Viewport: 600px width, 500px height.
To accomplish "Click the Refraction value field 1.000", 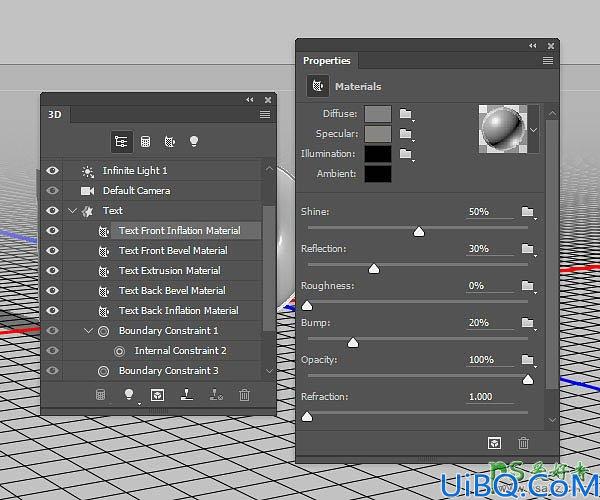I will tap(490, 397).
